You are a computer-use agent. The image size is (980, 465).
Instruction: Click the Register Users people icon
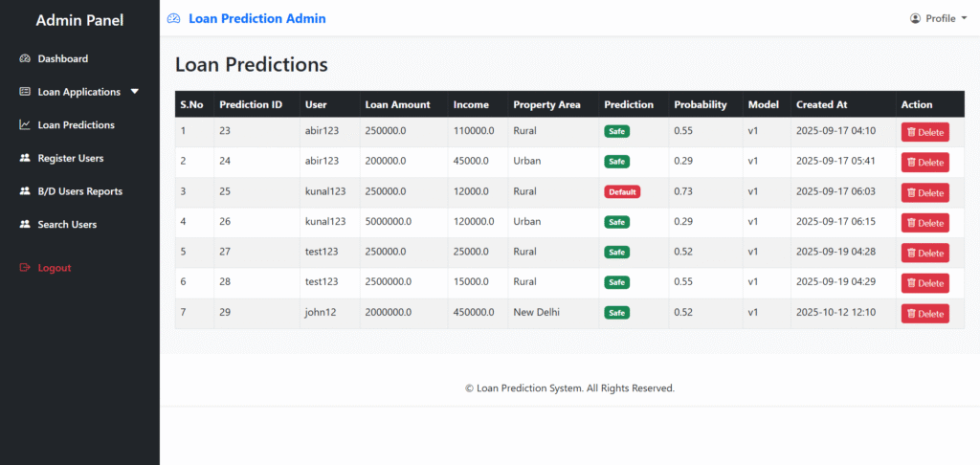pyautogui.click(x=25, y=159)
